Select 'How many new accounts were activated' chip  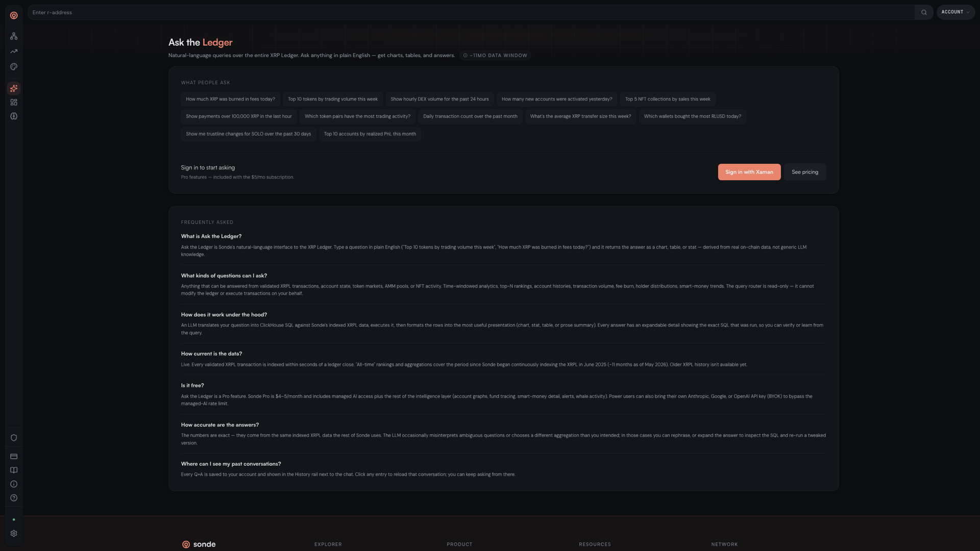tap(557, 99)
